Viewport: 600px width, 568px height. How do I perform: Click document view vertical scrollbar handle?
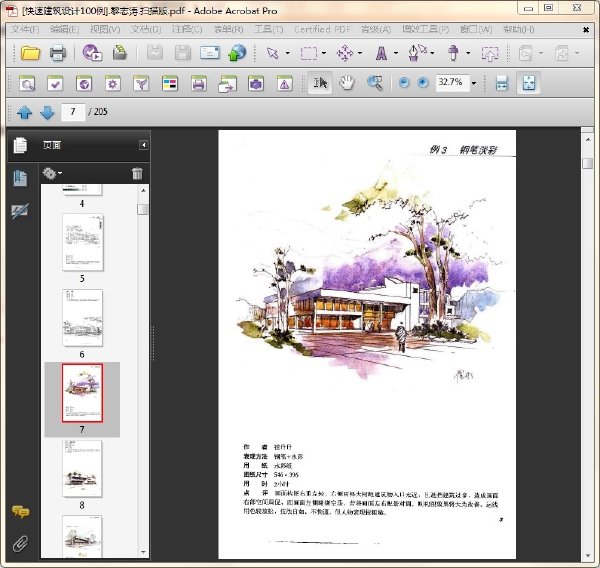coord(587,163)
